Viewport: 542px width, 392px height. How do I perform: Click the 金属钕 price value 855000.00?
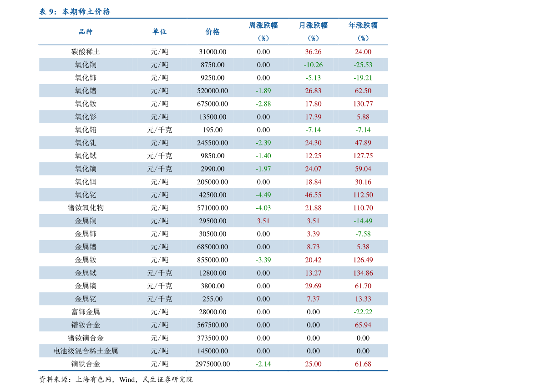pyautogui.click(x=213, y=260)
